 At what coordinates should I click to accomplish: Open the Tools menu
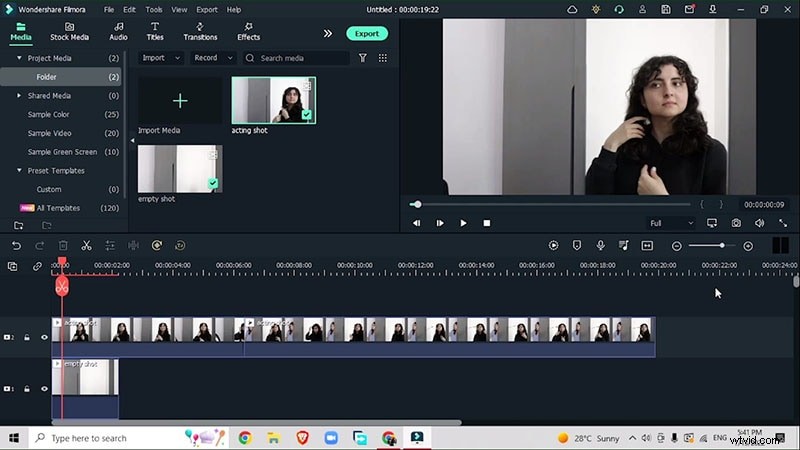tap(154, 10)
